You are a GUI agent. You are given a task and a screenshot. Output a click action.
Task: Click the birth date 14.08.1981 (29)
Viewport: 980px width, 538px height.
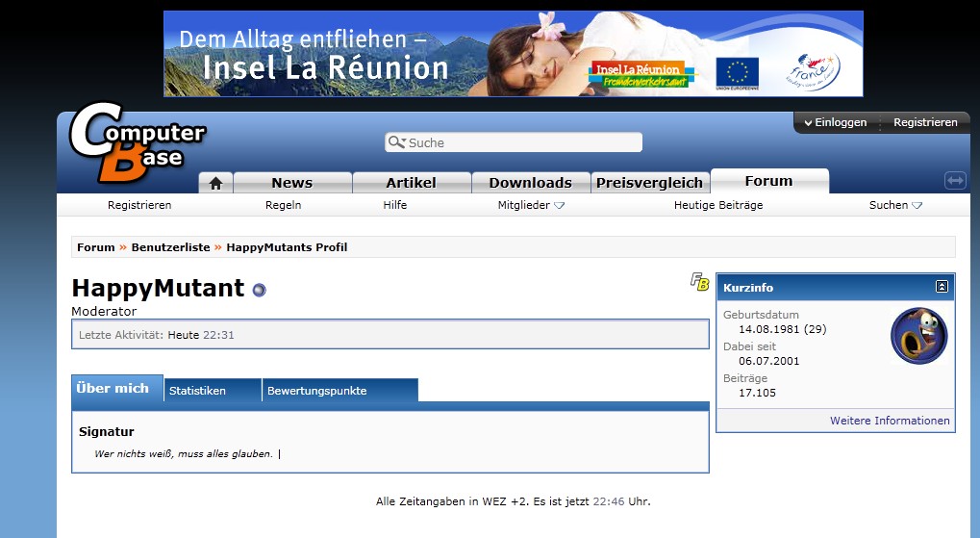[x=783, y=329]
